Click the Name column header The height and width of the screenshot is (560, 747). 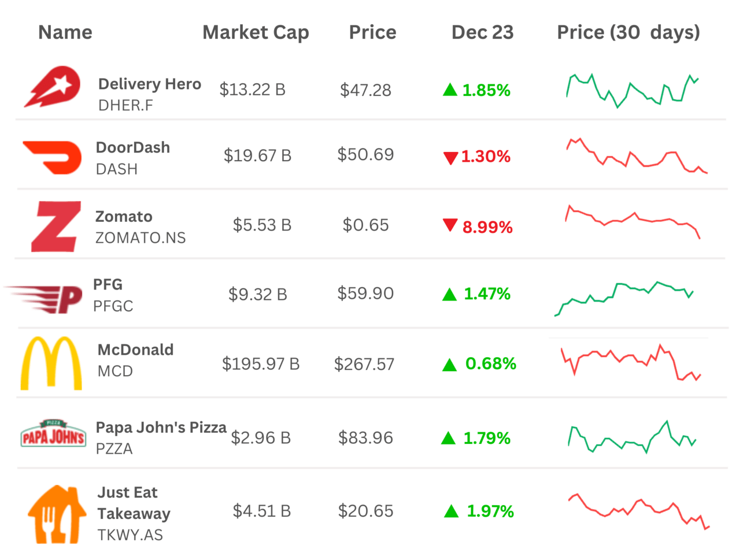[x=65, y=32]
